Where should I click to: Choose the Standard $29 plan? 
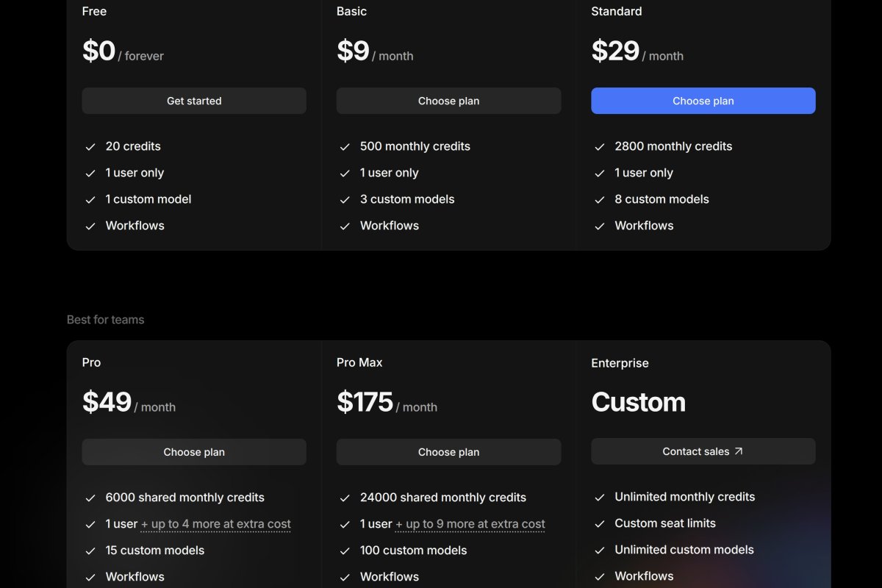[703, 101]
